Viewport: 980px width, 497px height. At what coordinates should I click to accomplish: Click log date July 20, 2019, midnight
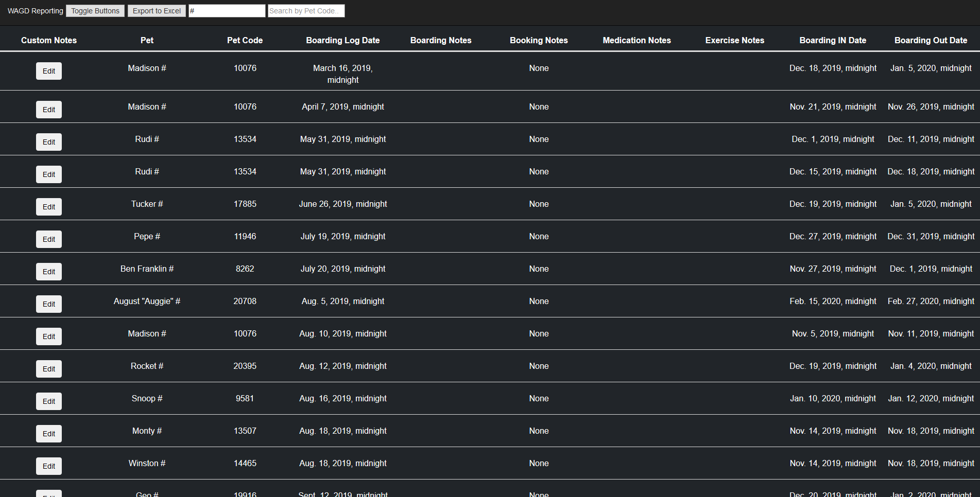343,269
